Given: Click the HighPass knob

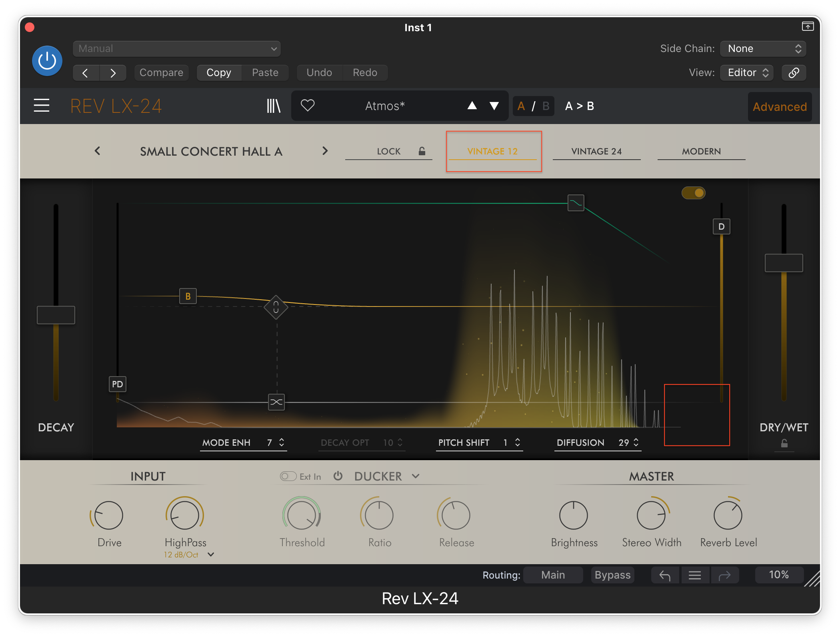Looking at the screenshot, I should coord(185,515).
